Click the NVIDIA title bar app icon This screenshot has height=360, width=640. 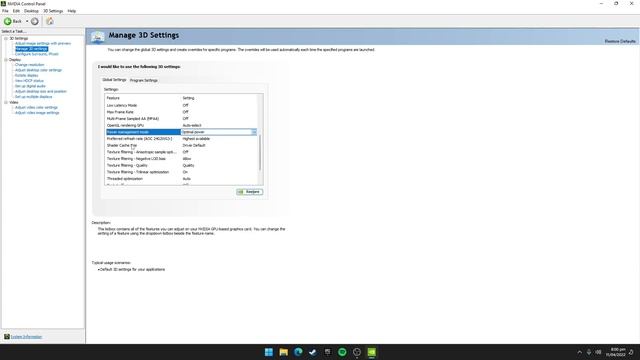tap(3, 4)
